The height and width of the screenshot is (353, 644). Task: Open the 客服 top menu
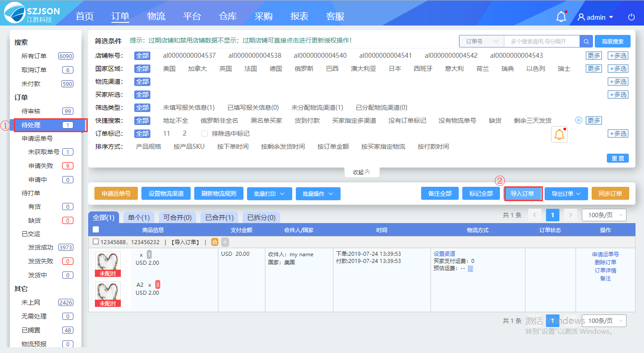(335, 16)
